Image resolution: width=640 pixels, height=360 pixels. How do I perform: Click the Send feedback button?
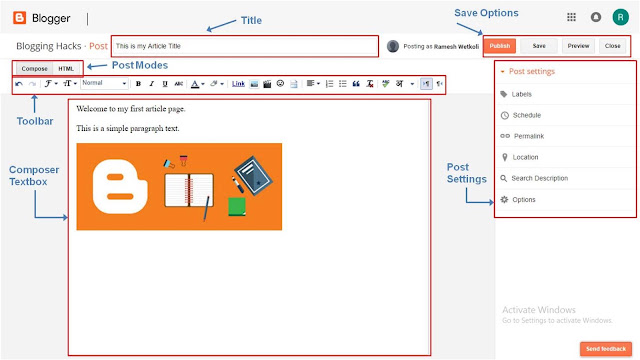(606, 349)
